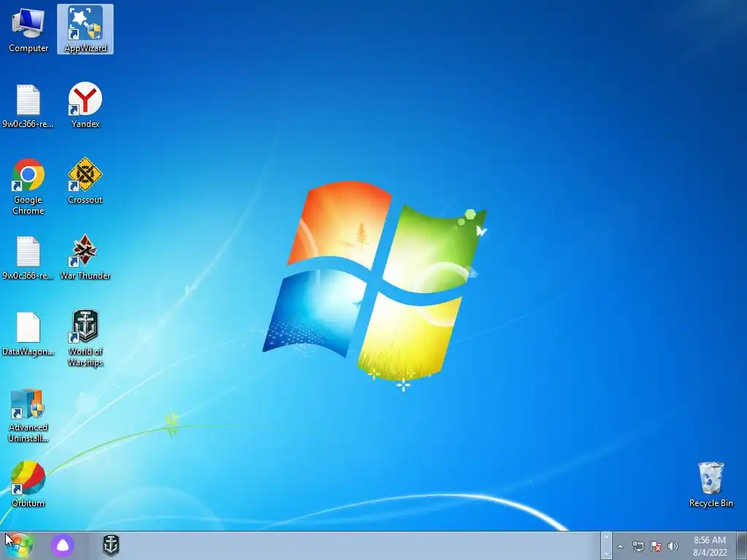Click the taskbar scroll down arrow
The height and width of the screenshot is (560, 747).
coord(606,553)
